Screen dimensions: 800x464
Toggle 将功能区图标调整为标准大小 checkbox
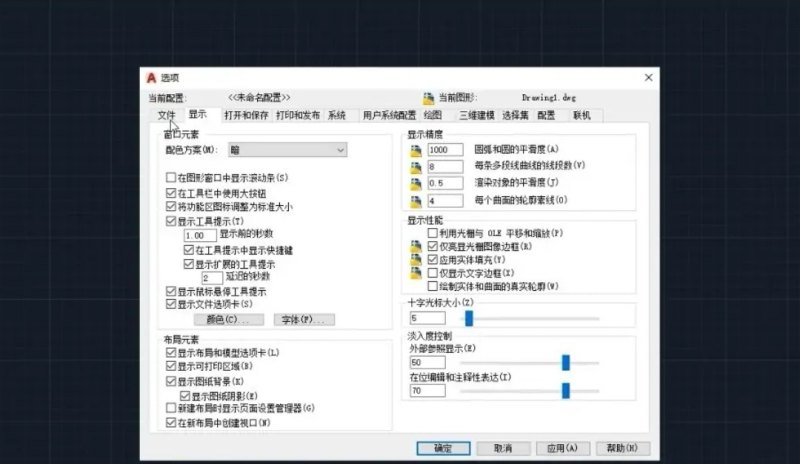click(171, 206)
